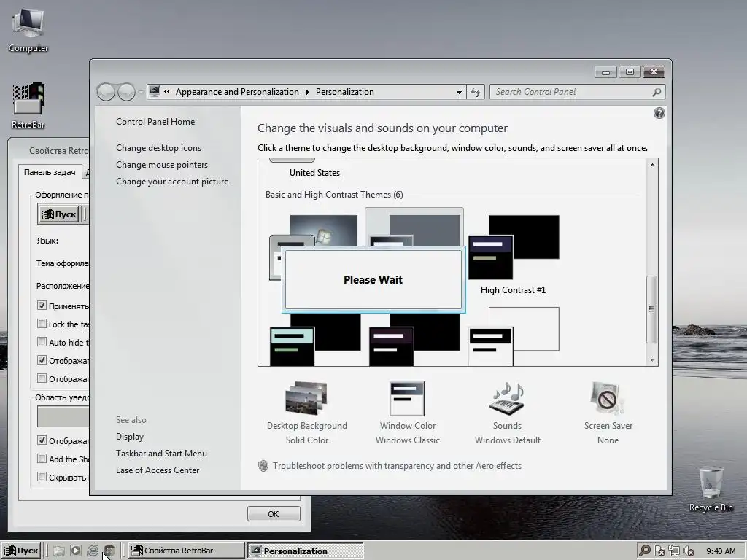747x560 pixels.
Task: Click the round quick launch icon under the cursor
Action: click(109, 551)
